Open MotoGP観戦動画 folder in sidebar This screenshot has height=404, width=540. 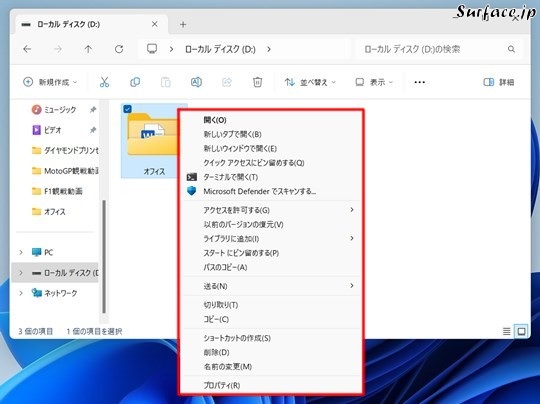[x=65, y=170]
